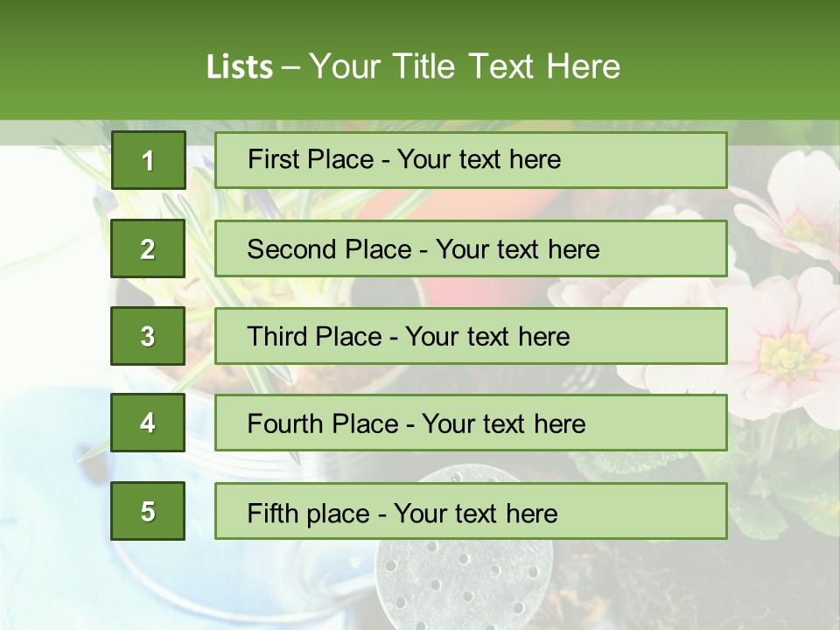Click the "Fourth Place" text box

(471, 423)
